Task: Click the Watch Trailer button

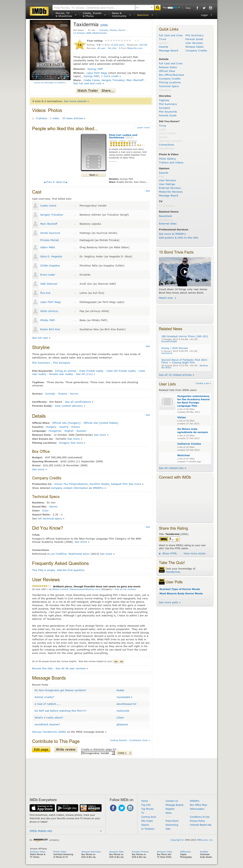Action: 88,90
